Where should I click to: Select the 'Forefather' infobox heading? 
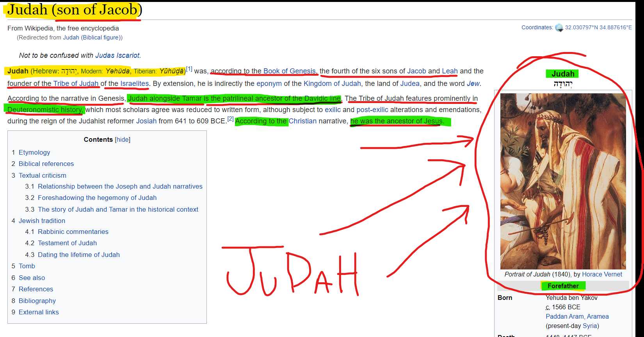pos(563,286)
